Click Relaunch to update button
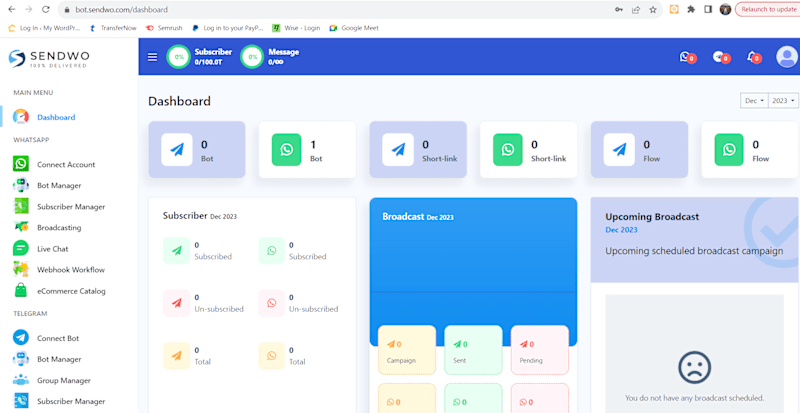The height and width of the screenshot is (413, 800). tap(768, 9)
